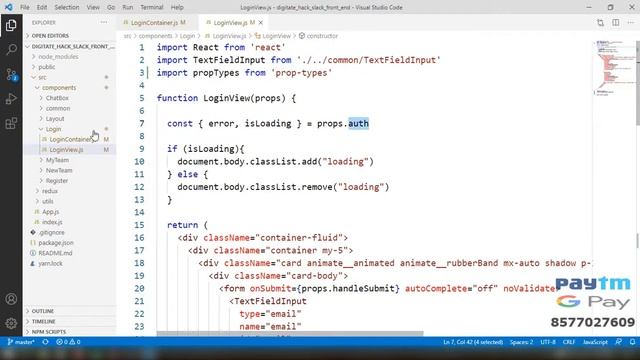Open the notifications bell in status bar
This screenshot has width=640, height=360.
pos(632,342)
